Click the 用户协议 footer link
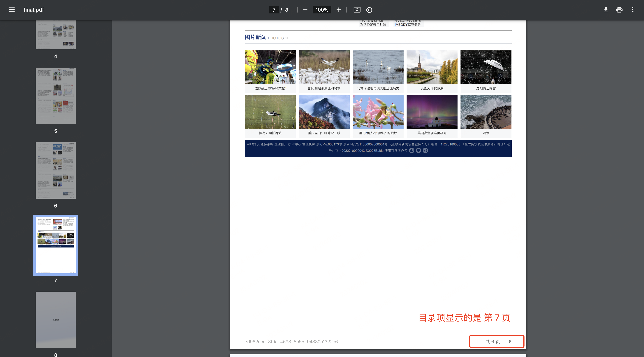 pos(253,144)
